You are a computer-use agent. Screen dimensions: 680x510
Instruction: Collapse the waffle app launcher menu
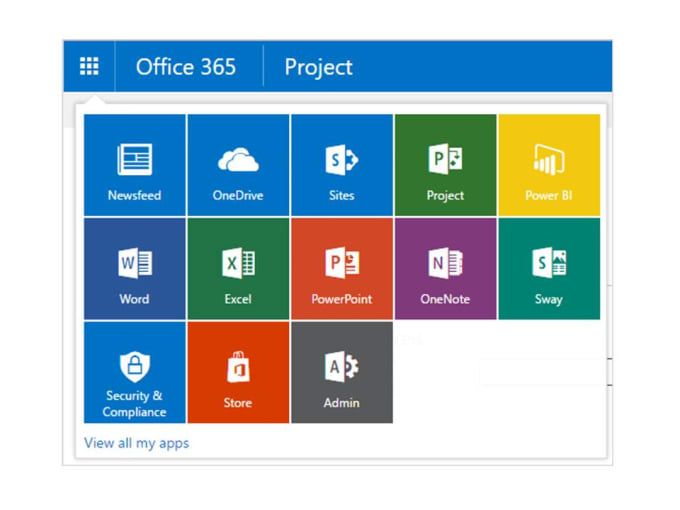click(89, 66)
